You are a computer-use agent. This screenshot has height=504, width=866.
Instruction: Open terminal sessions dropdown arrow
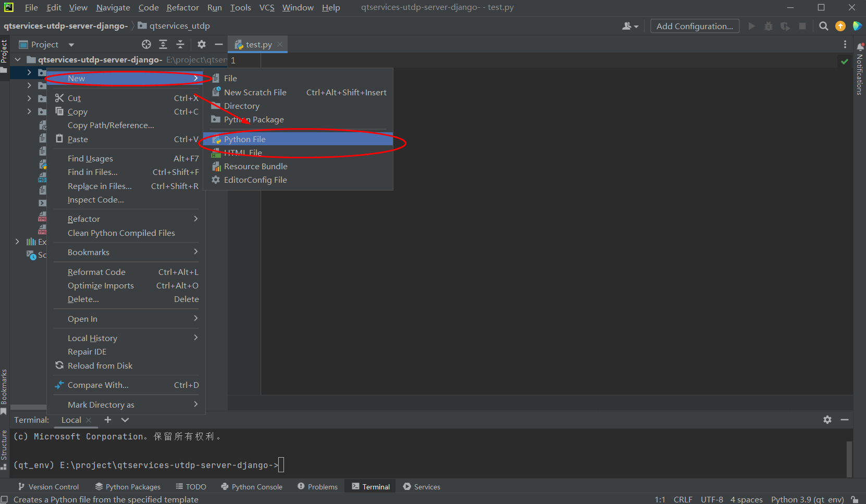[125, 420]
